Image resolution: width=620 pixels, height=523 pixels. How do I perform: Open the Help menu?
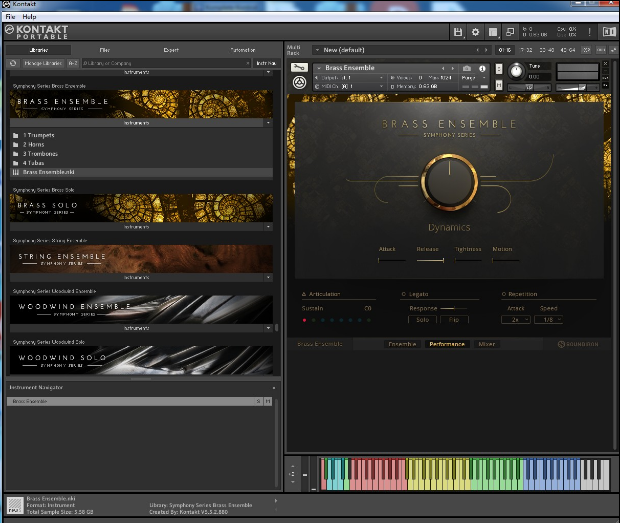point(29,17)
